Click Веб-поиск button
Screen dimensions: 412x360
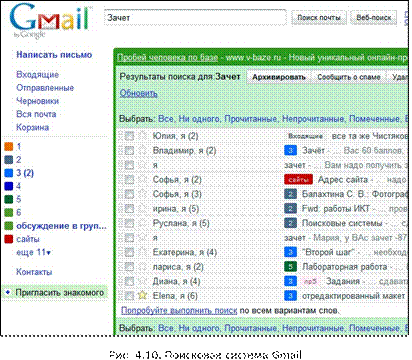coord(374,18)
